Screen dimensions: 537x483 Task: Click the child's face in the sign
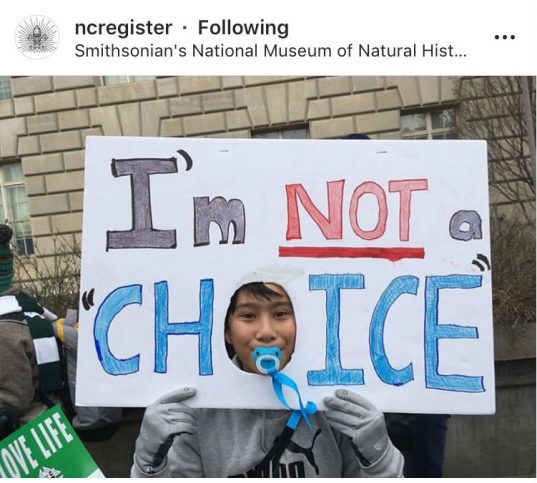point(261,322)
